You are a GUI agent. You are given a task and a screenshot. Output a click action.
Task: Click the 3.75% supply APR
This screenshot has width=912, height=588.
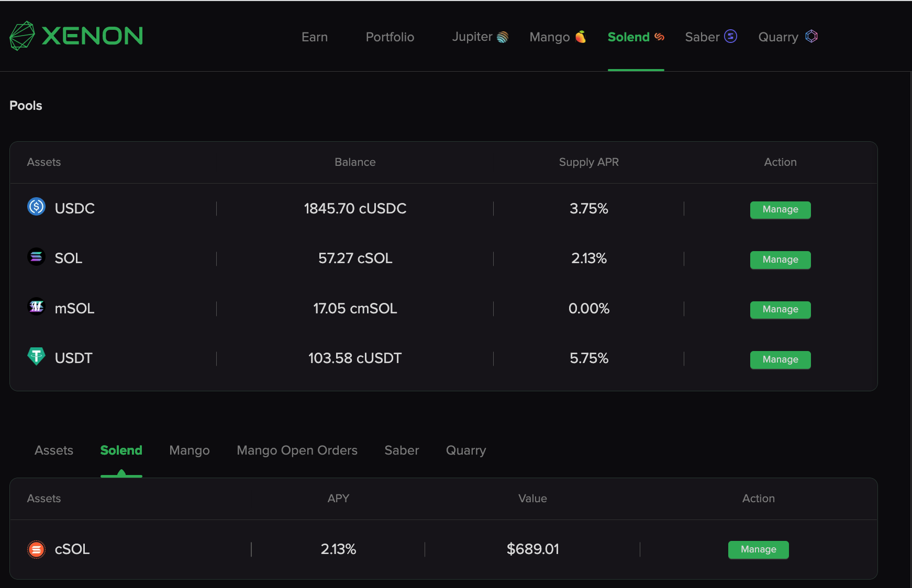point(589,209)
